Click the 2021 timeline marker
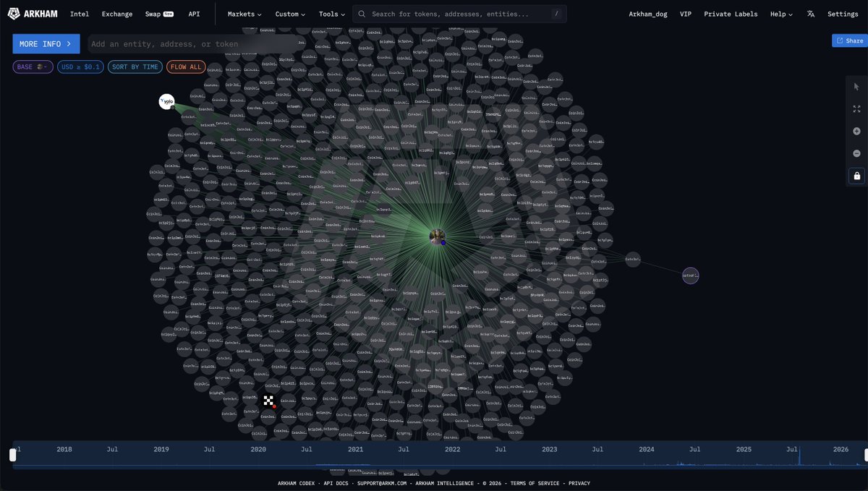868x491 pixels. pos(355,449)
